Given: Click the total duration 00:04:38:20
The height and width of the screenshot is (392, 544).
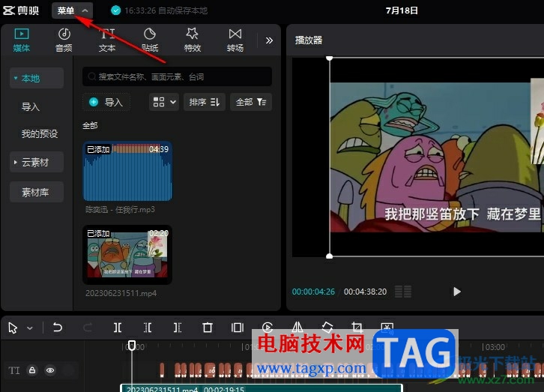Looking at the screenshot, I should pos(366,292).
